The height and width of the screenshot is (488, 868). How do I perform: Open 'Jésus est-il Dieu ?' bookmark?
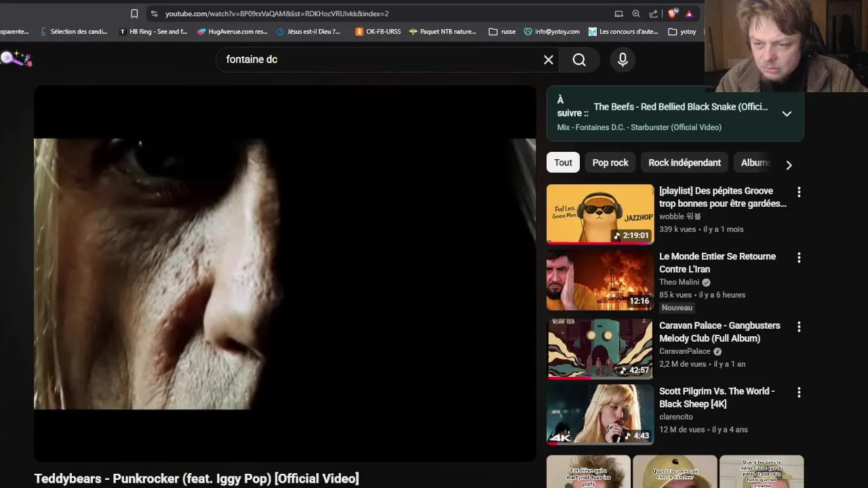(x=309, y=31)
